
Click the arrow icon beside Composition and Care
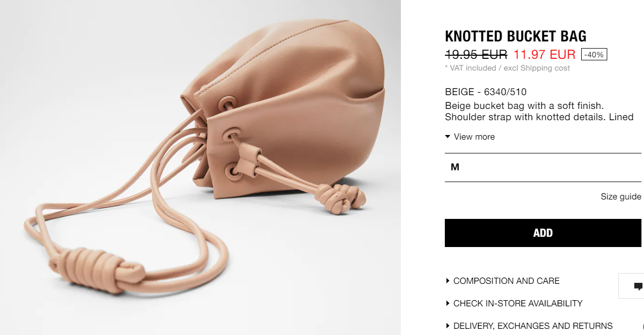[447, 281]
